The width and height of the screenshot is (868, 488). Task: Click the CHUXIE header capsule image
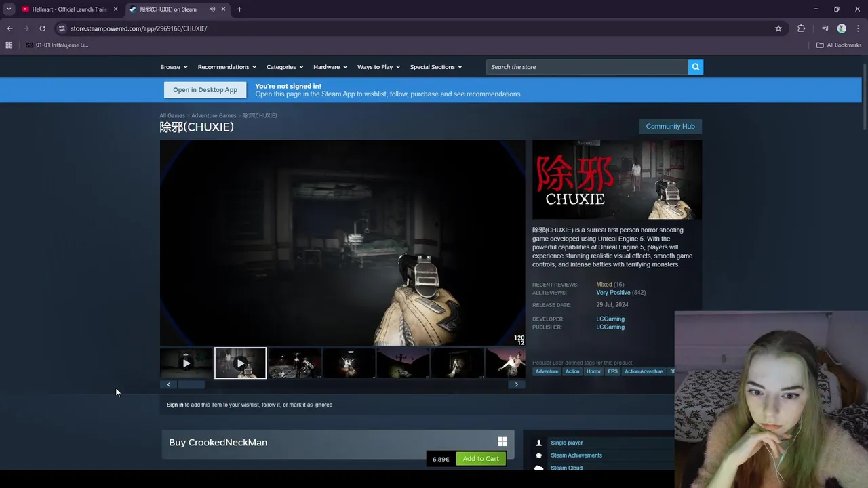[x=617, y=180]
